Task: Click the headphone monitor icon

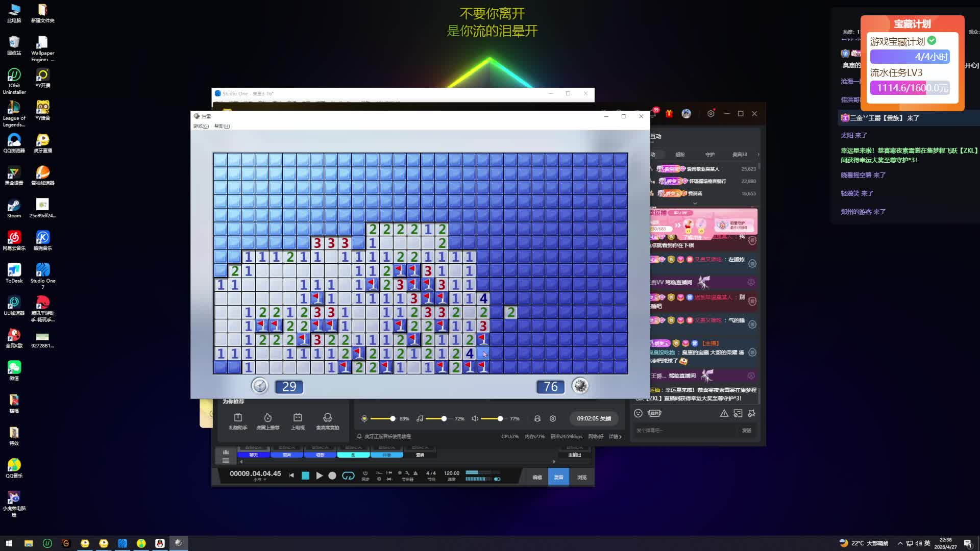Action: tap(537, 418)
